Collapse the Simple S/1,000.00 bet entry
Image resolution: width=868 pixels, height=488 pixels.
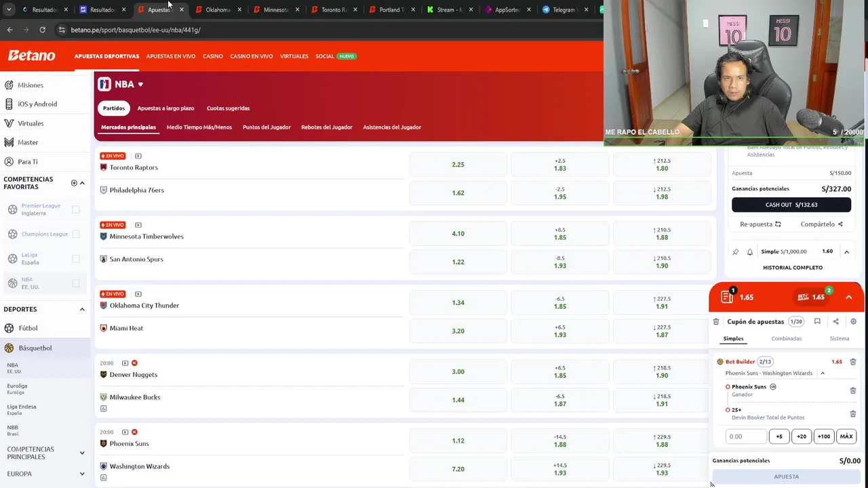pyautogui.click(x=846, y=252)
